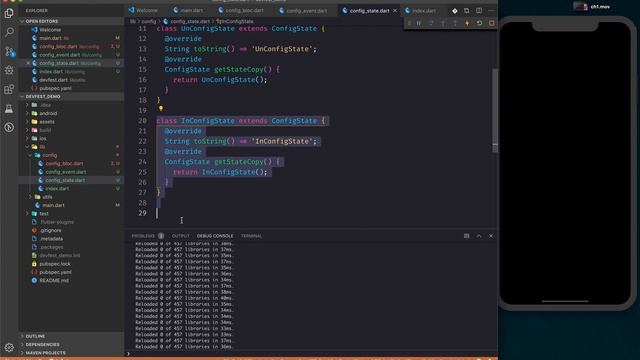Open the Manage settings gear
This screenshot has width=640, height=360.
point(9,347)
